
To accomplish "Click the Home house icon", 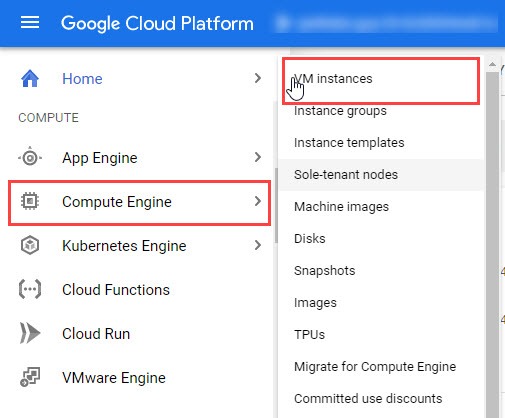I will click(x=30, y=79).
